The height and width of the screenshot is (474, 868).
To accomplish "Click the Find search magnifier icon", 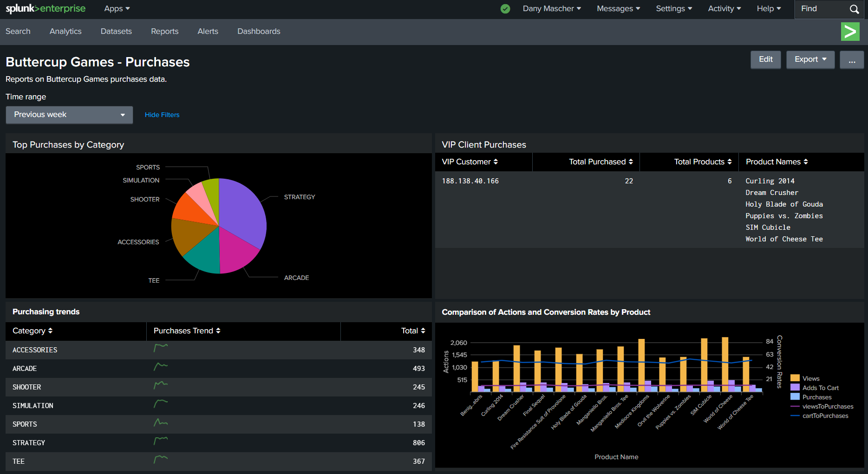I will click(x=854, y=9).
